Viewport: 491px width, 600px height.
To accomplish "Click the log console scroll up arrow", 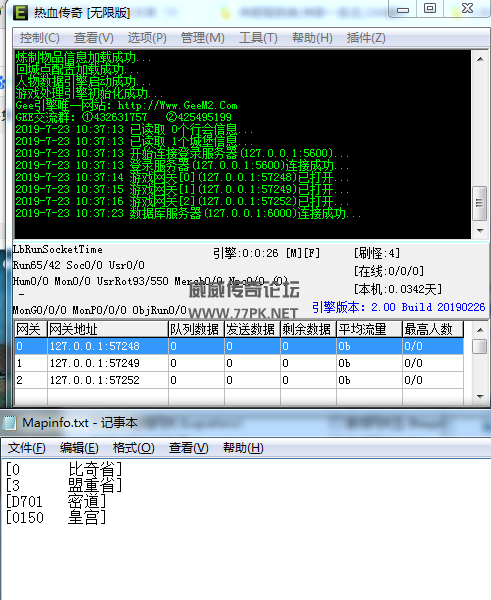I will (480, 59).
